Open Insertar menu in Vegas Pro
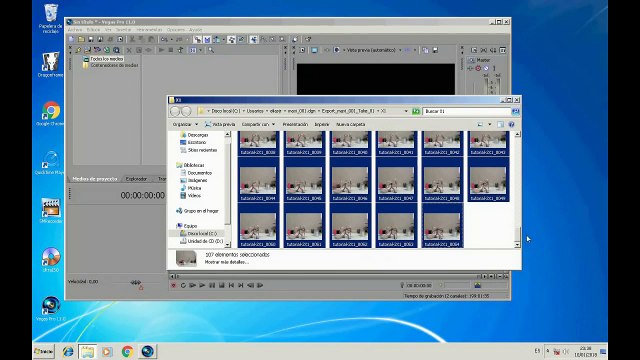 124,30
